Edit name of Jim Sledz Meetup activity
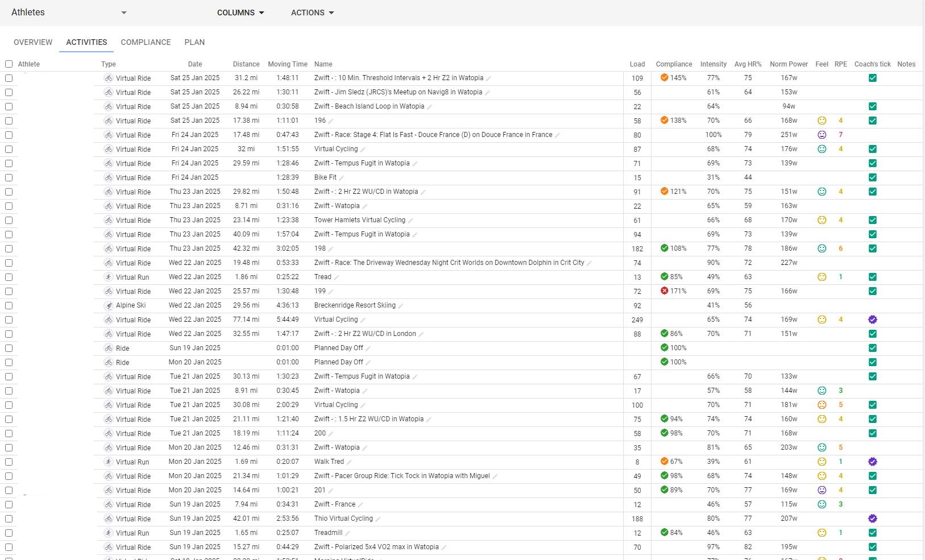This screenshot has width=925, height=560. click(487, 92)
